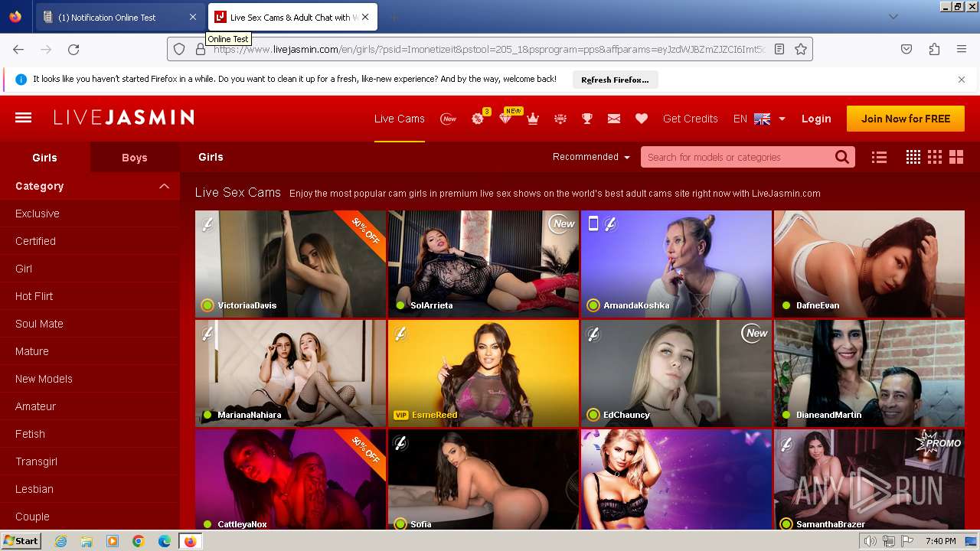Open the LiveJasmin hamburger menu
This screenshot has height=551, width=980.
23,118
